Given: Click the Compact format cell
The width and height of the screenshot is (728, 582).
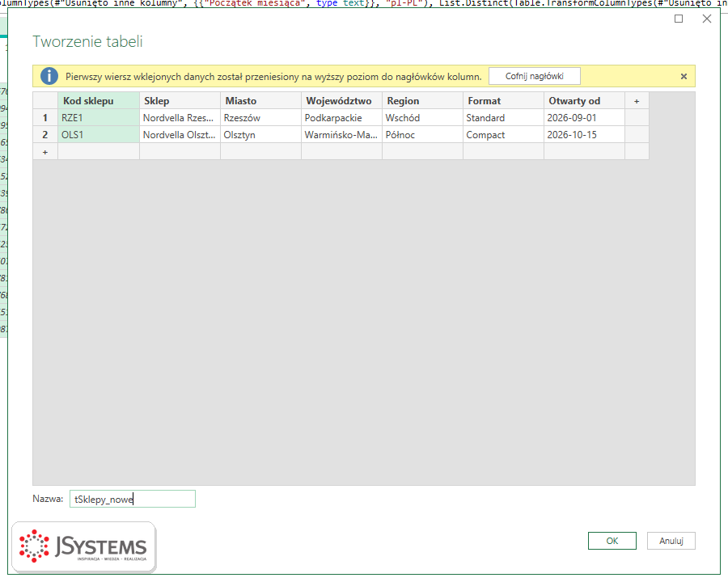Looking at the screenshot, I should tap(503, 135).
